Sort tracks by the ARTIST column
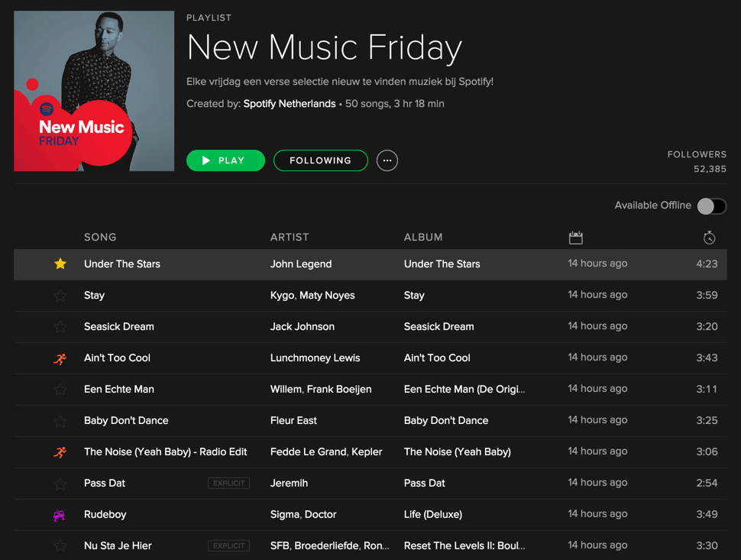741x560 pixels. click(x=289, y=238)
